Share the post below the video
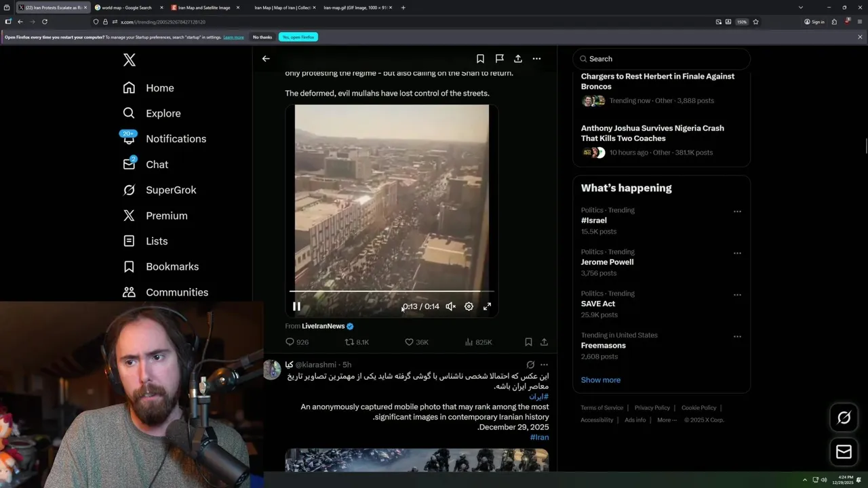868x488 pixels. (544, 342)
